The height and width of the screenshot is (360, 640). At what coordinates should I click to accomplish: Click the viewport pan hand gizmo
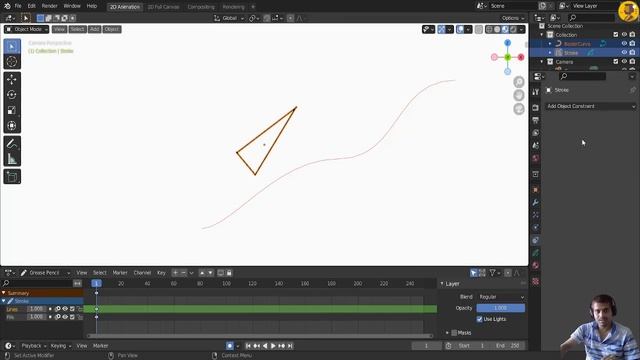click(519, 96)
